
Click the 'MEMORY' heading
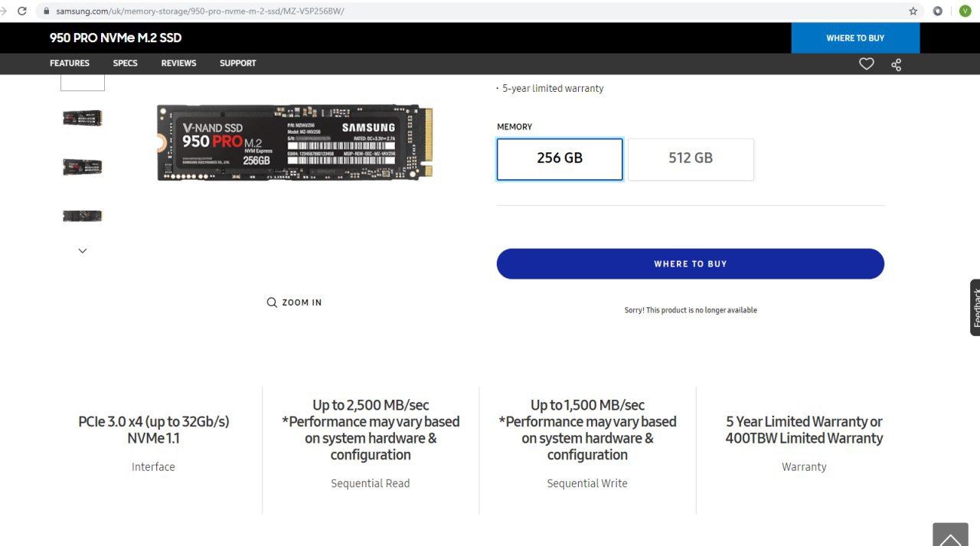514,127
